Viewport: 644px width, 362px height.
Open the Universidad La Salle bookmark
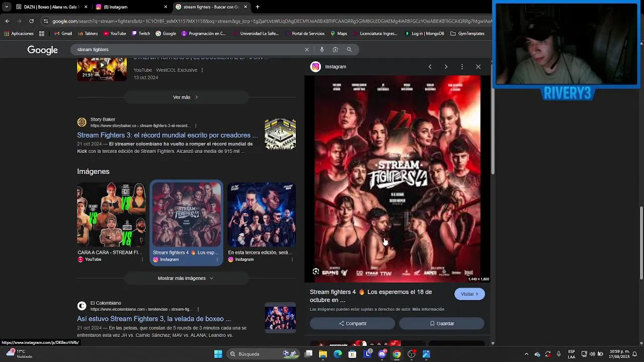(x=256, y=34)
